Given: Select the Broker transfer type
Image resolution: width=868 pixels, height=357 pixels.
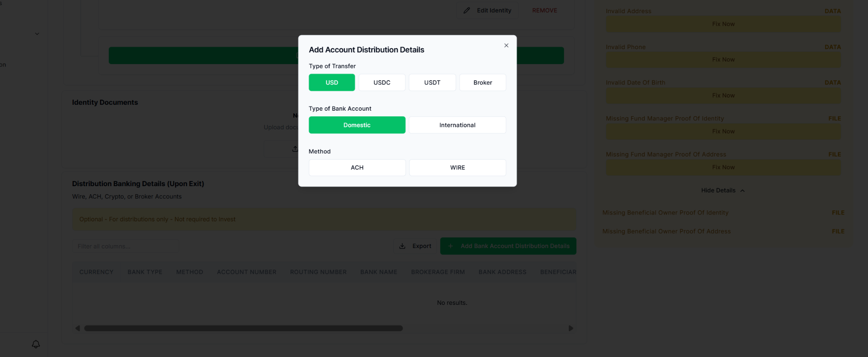Looking at the screenshot, I should tap(482, 82).
